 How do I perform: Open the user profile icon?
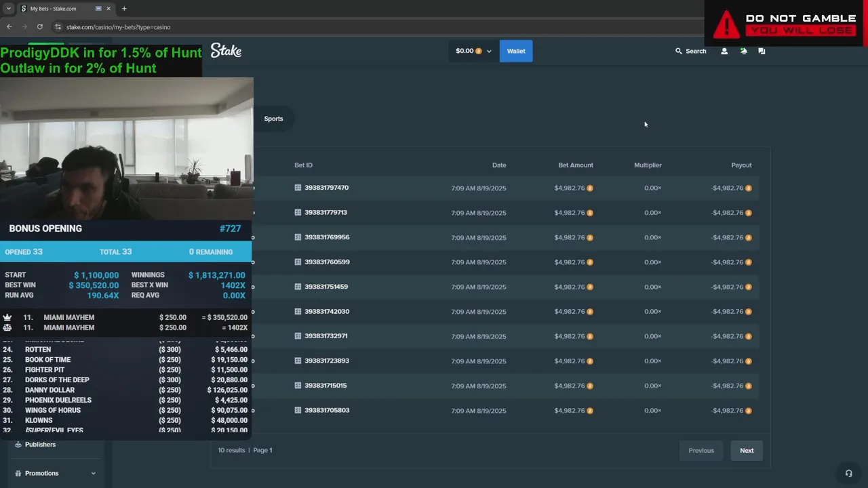(724, 51)
